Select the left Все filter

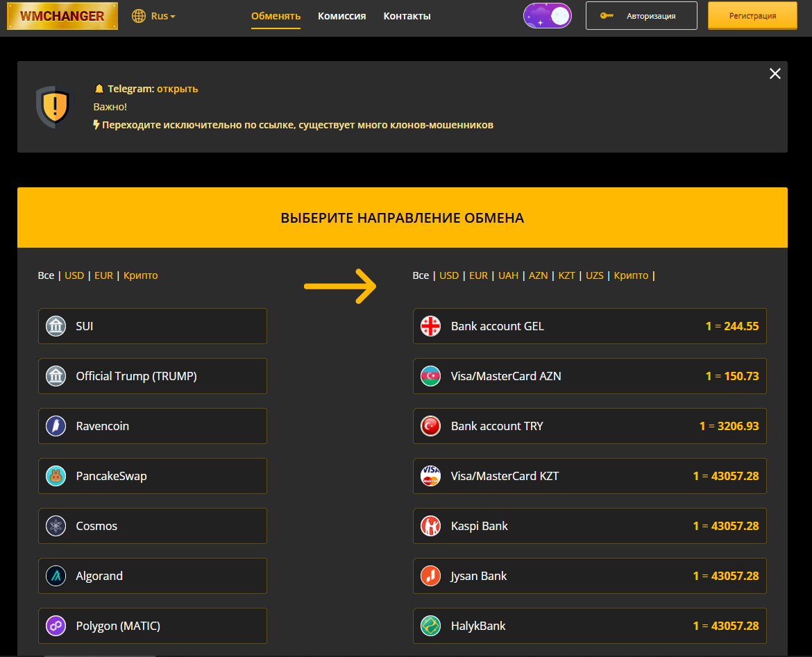pyautogui.click(x=46, y=275)
